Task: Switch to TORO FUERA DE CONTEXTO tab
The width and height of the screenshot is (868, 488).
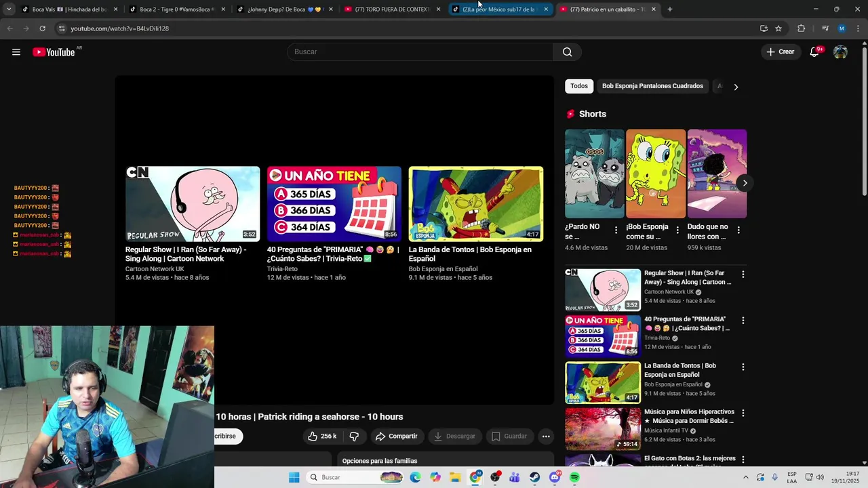Action: [x=392, y=9]
